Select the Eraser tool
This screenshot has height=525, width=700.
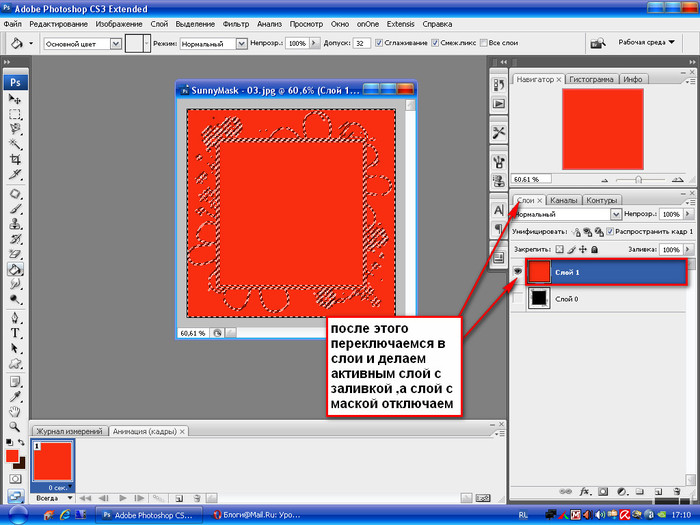[15, 254]
